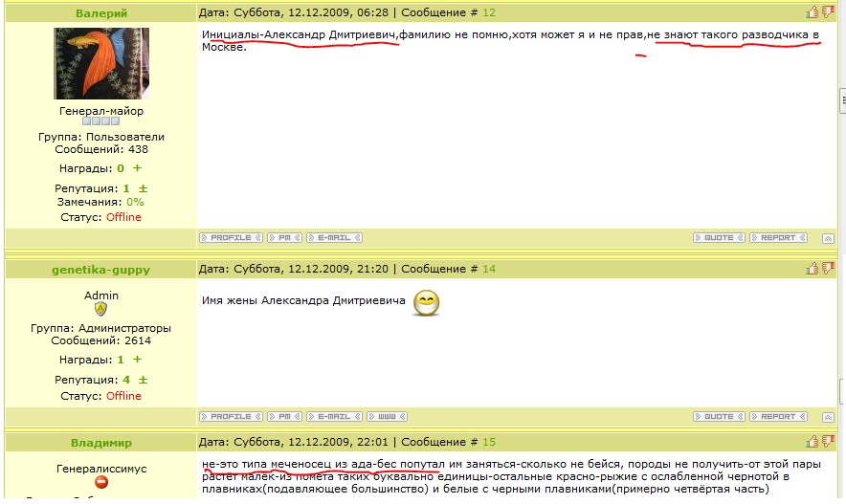846x504 pixels.
Task: Click the 'Генералиссимус' rank text
Action: pyautogui.click(x=101, y=469)
